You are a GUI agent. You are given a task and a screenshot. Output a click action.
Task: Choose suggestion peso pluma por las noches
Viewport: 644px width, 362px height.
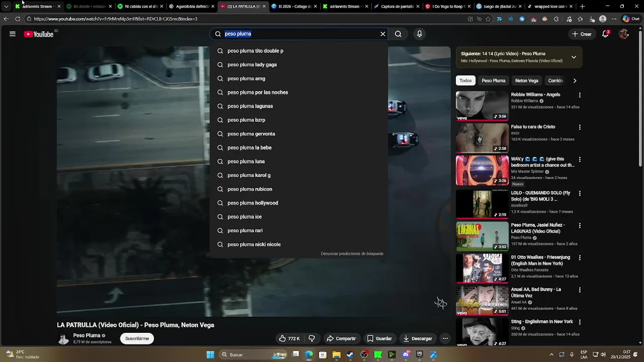coord(299,93)
